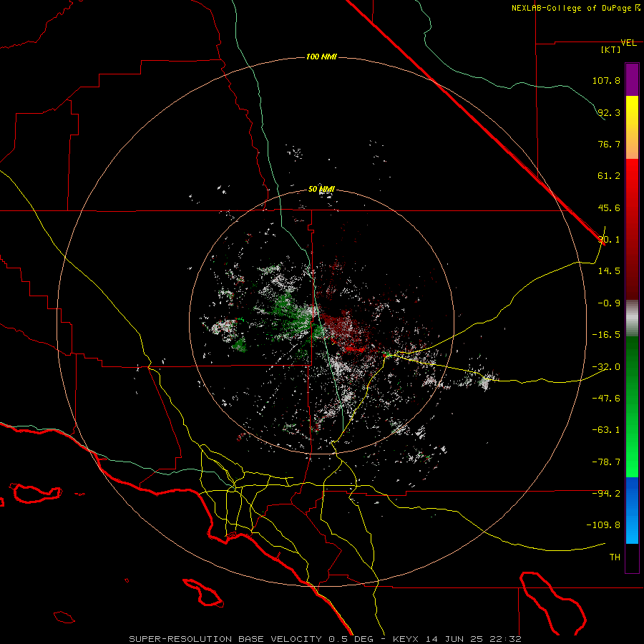644x644 pixels.
Task: Click the blue segment of velocity color bar
Action: (x=632, y=510)
